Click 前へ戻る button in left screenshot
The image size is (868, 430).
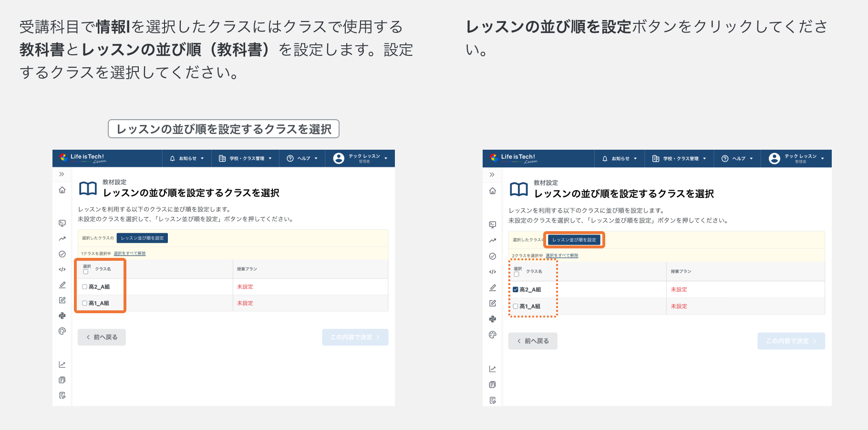(102, 337)
